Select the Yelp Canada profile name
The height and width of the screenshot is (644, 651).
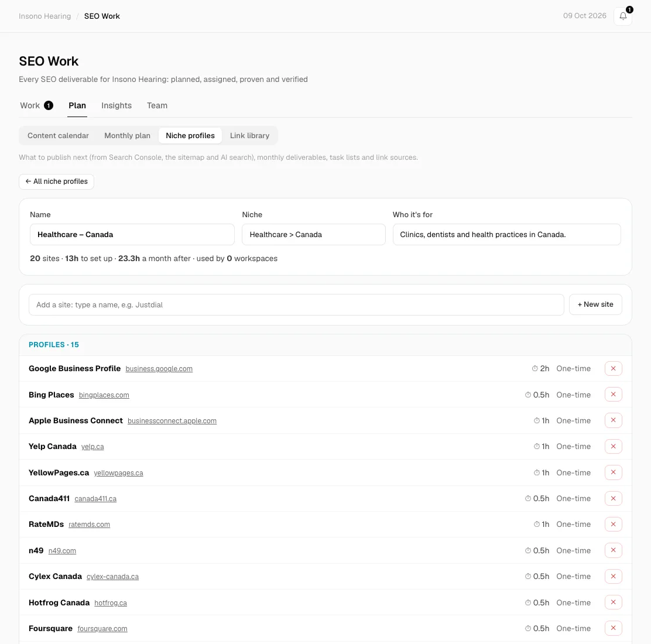pos(52,446)
